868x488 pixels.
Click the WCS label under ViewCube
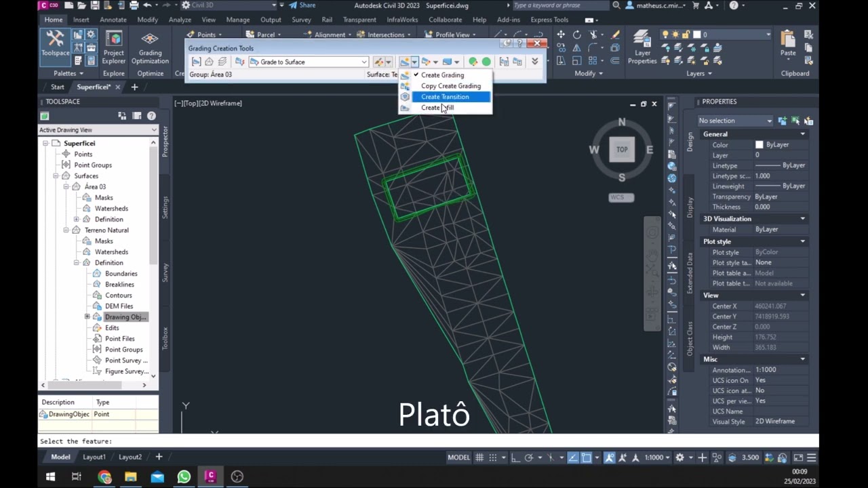(620, 197)
